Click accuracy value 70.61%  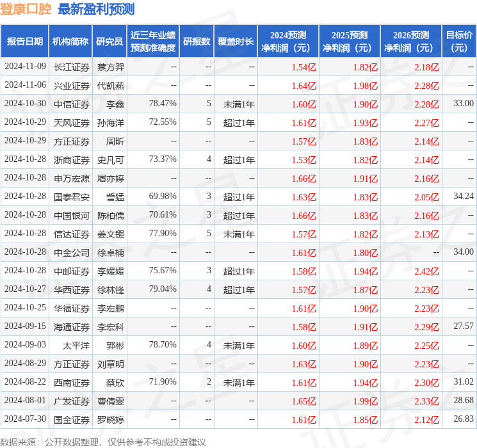[x=163, y=215]
